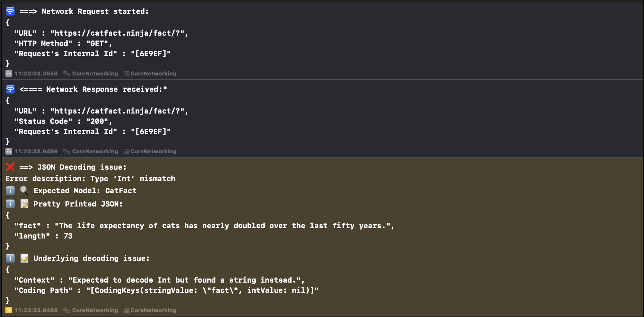The image size is (644, 317).
Task: Click the red X icon at JSON Decoding issue
Action: click(10, 167)
